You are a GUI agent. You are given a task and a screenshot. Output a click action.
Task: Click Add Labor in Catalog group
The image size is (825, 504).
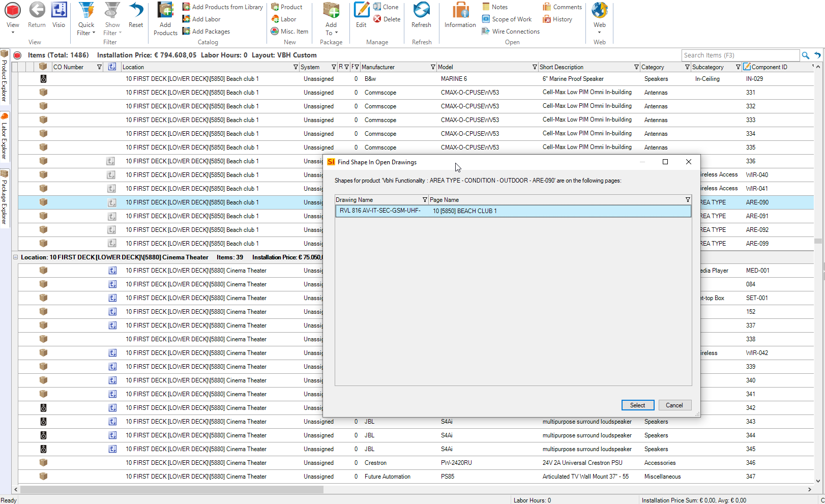[201, 19]
